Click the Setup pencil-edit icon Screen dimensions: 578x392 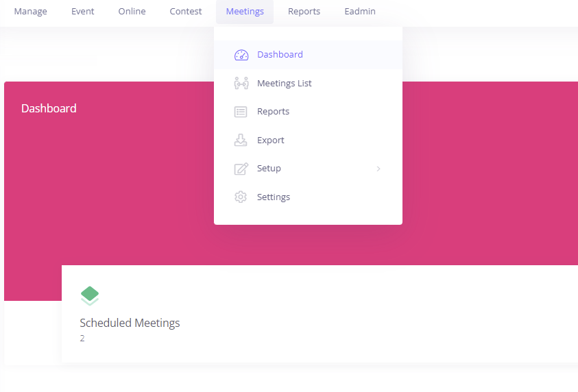coord(241,169)
